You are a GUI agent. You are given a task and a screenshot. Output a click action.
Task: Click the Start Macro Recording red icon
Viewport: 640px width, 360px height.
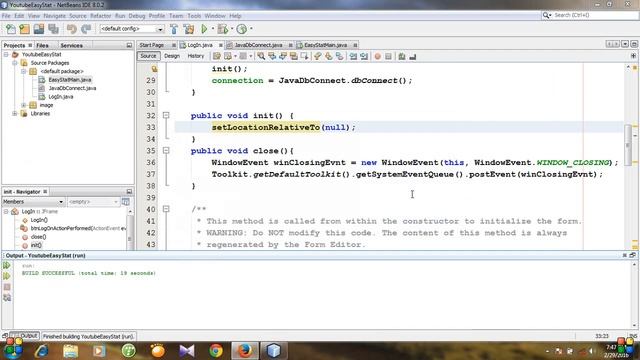point(378,56)
